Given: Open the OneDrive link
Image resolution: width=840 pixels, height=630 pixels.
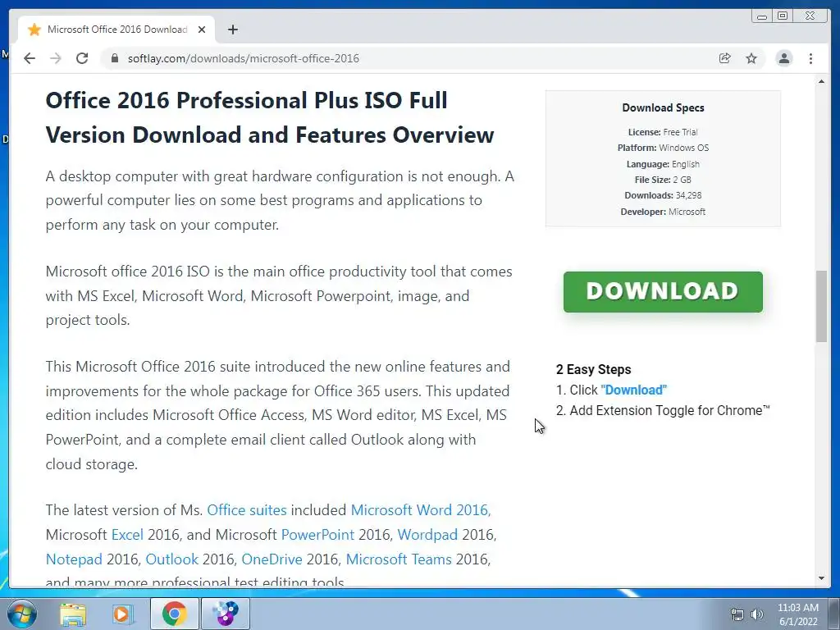Looking at the screenshot, I should tap(272, 559).
